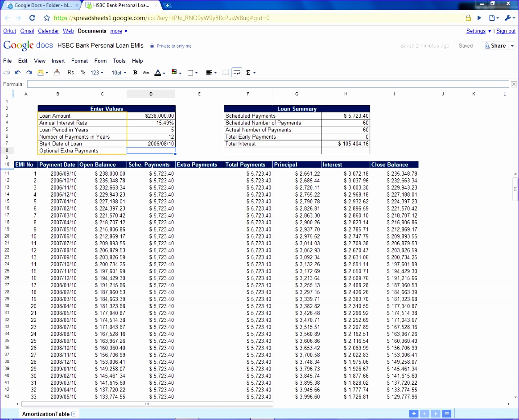This screenshot has height=420, width=519.
Task: Open the Web link
Action: [68, 31]
